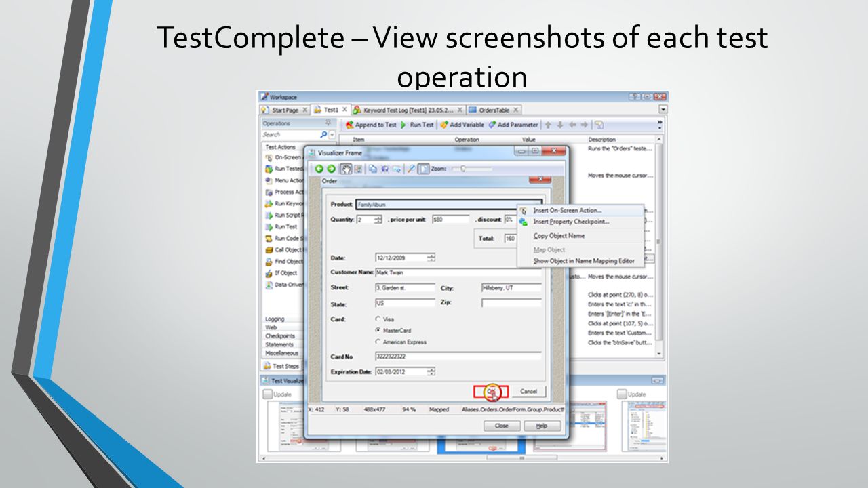Check the right Update checkbox in Test Visualizer
Screen dimensions: 868x488
(x=621, y=394)
